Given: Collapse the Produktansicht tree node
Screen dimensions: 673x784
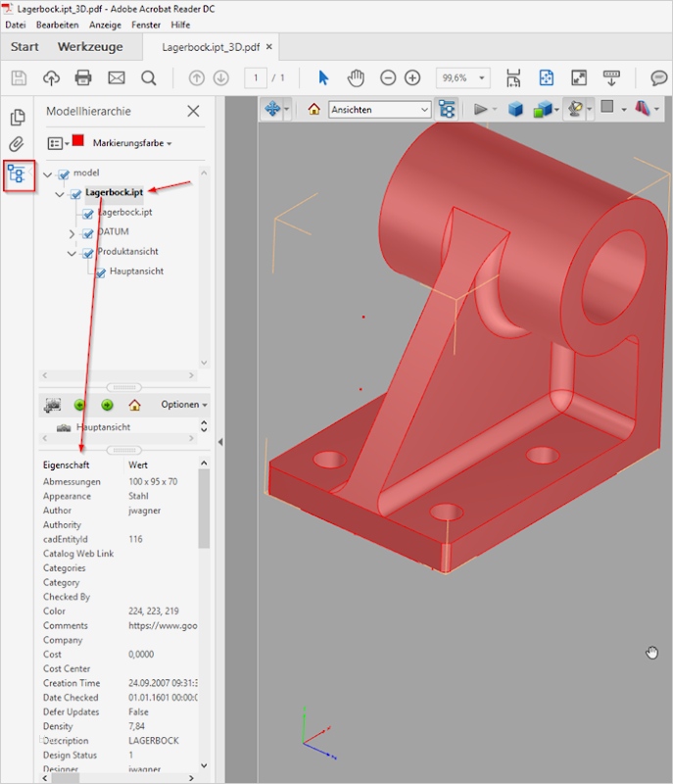Looking at the screenshot, I should pyautogui.click(x=72, y=253).
